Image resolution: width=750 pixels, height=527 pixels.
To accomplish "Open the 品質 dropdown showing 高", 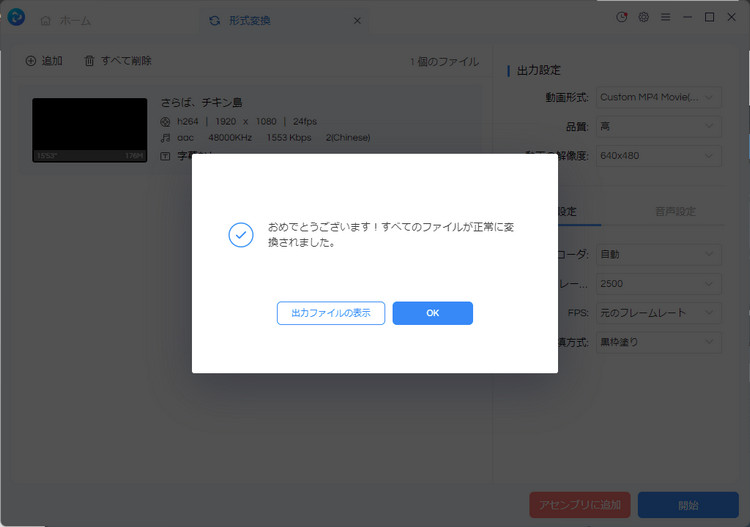I will (x=658, y=126).
